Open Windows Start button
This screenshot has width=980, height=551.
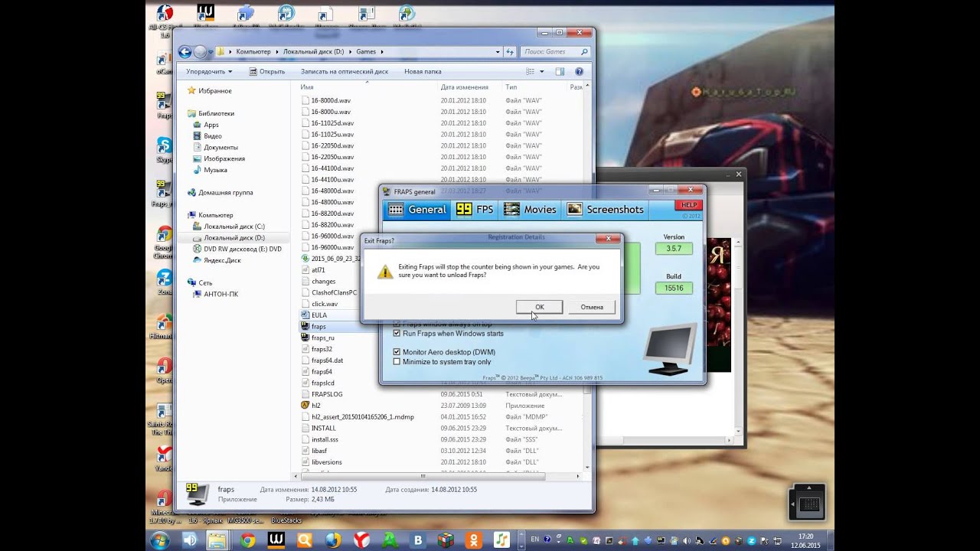point(160,540)
